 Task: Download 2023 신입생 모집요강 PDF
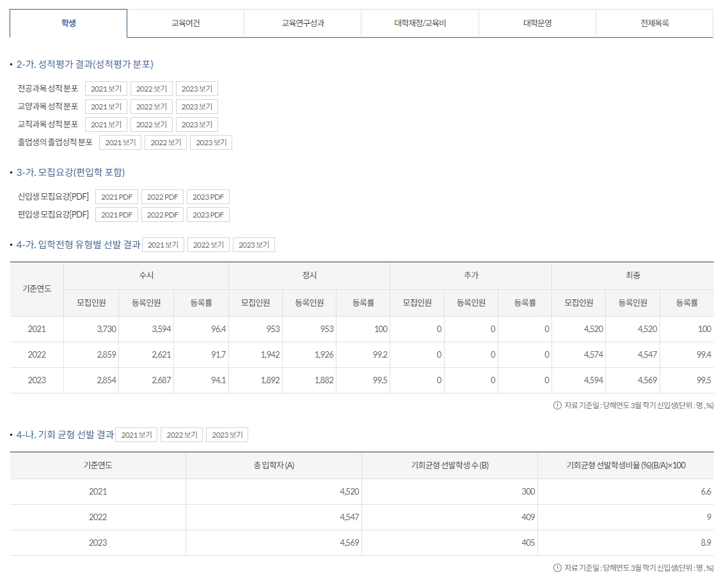click(208, 197)
